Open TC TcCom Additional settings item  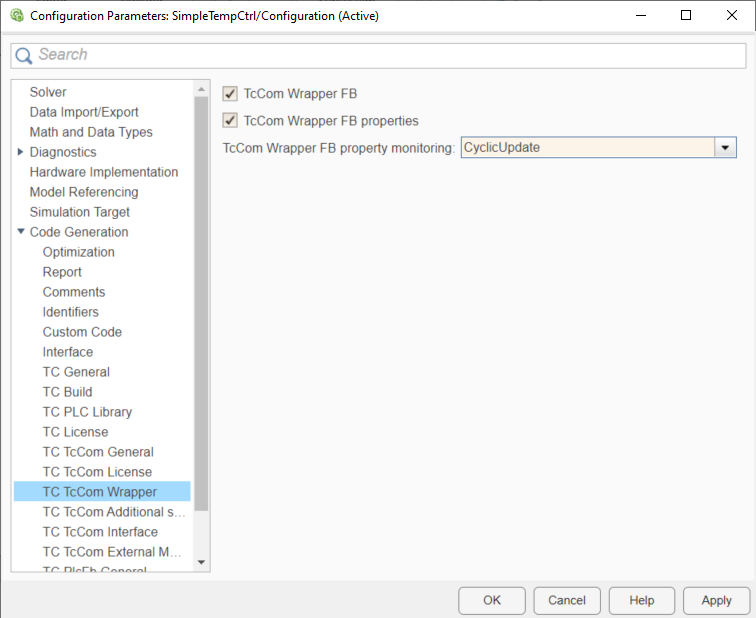click(x=114, y=512)
